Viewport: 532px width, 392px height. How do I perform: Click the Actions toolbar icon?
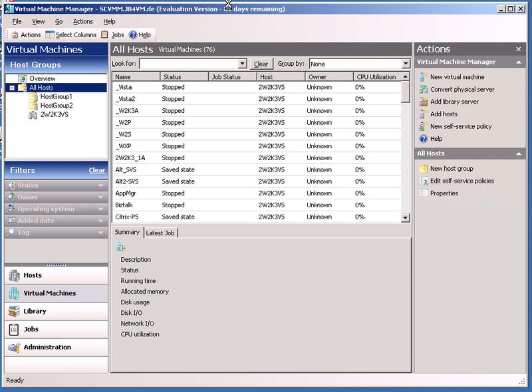[x=15, y=35]
